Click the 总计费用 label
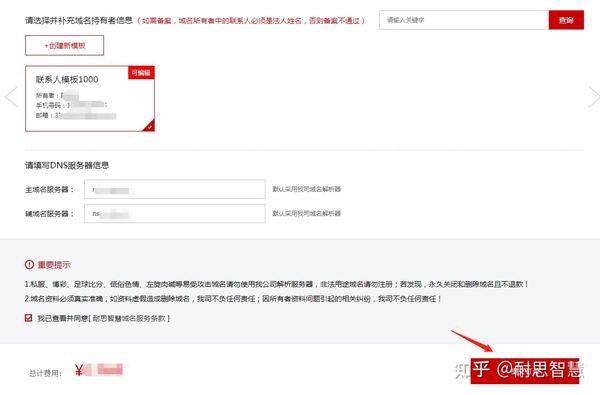The image size is (600, 395). point(46,373)
